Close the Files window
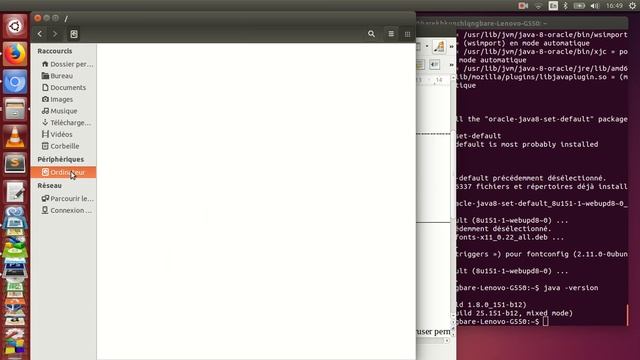Image resolution: width=640 pixels, height=360 pixels. 38,18
